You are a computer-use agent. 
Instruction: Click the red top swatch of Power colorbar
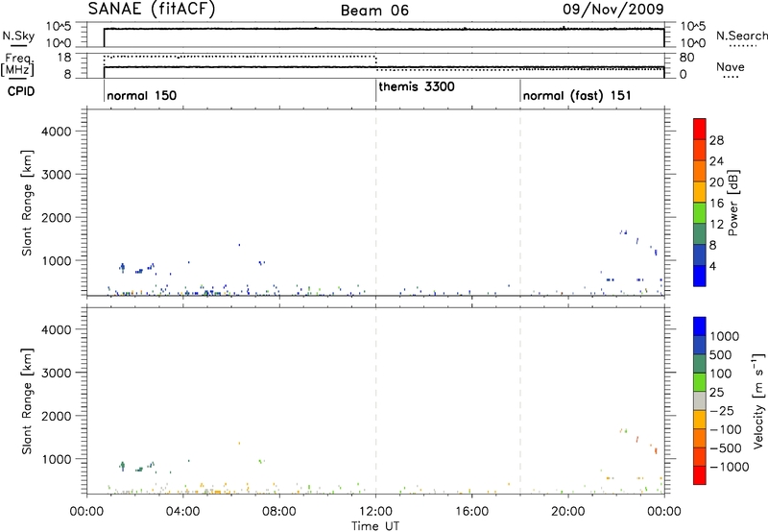tap(700, 129)
